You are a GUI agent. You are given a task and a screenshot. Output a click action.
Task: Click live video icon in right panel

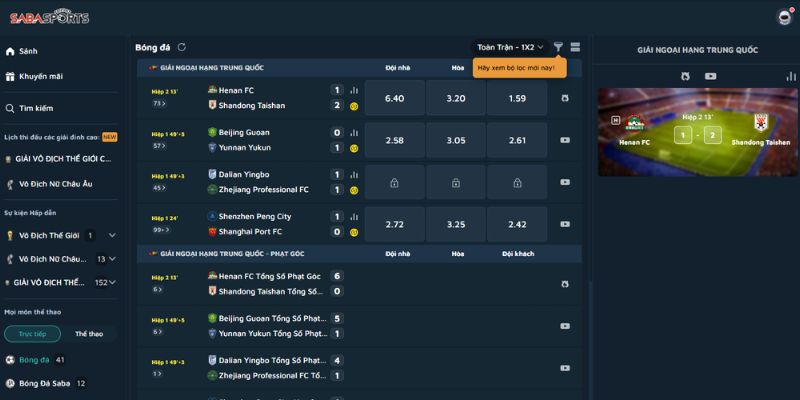[710, 76]
